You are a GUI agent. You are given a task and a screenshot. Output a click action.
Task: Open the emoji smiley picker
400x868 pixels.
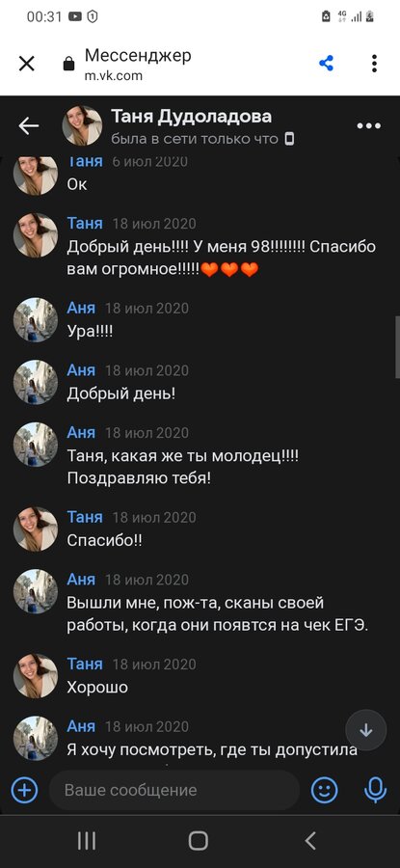(324, 790)
